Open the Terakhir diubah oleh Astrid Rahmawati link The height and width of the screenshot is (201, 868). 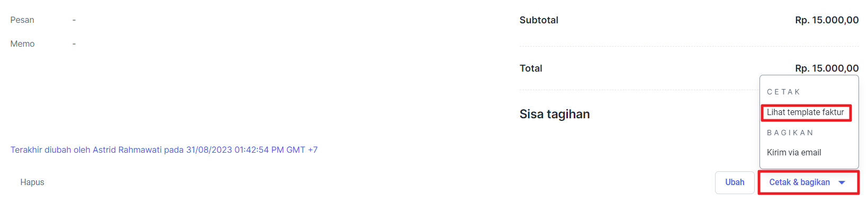[x=164, y=150]
